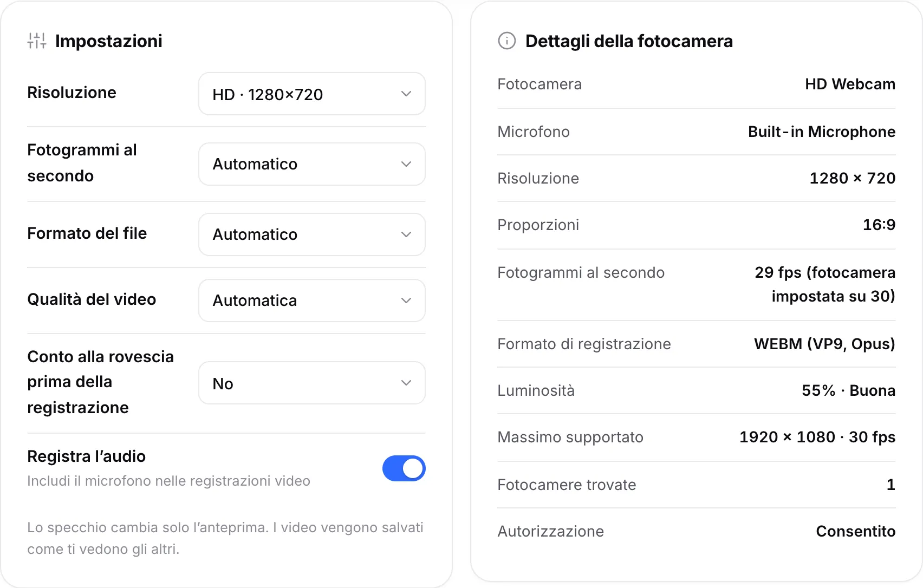This screenshot has height=588, width=923.
Task: Click the HD Webcam value
Action: tap(850, 84)
